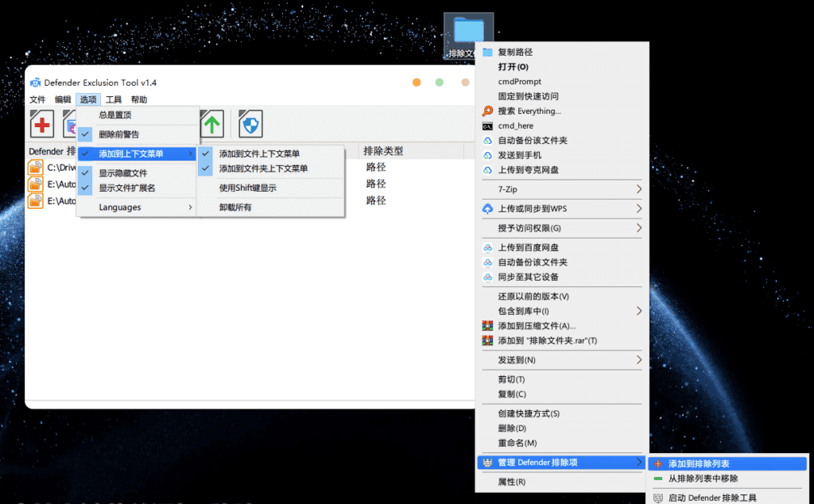Viewport: 814px width, 504px height.
Task: Choose 复制(C) in the context menu
Action: pos(562,394)
